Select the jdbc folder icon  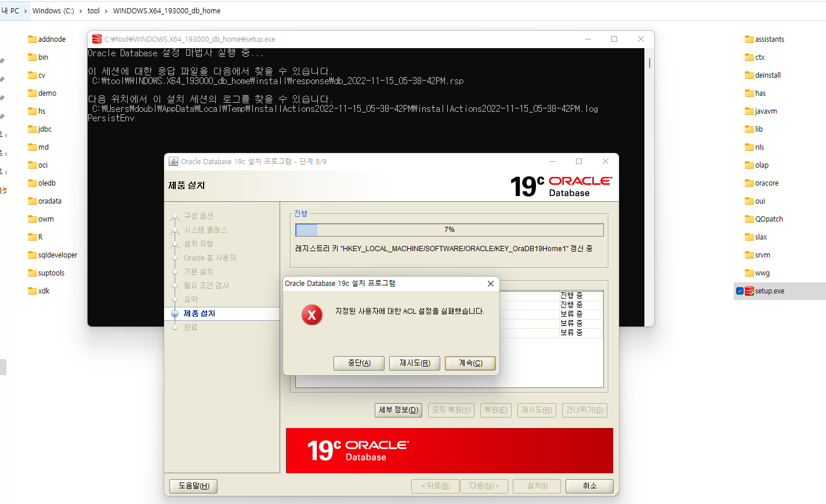click(x=32, y=129)
